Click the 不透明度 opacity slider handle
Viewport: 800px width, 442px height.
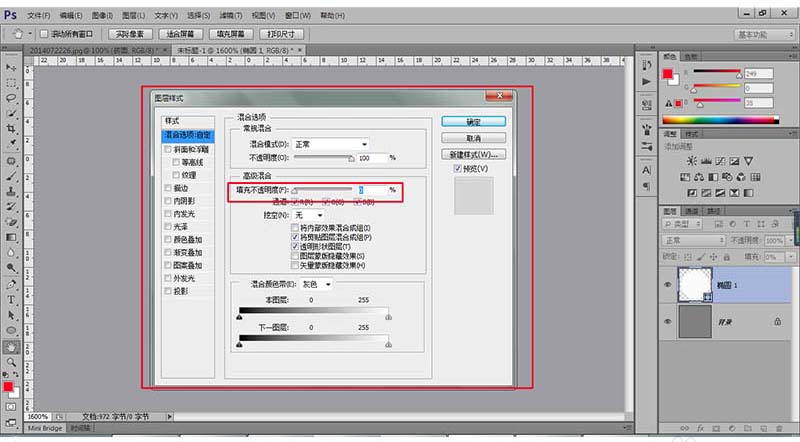point(351,159)
